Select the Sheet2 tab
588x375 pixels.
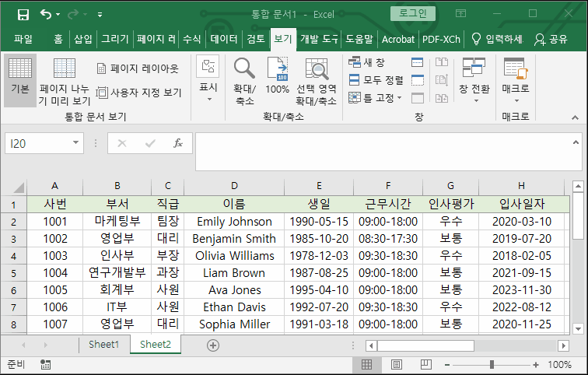[x=156, y=344]
